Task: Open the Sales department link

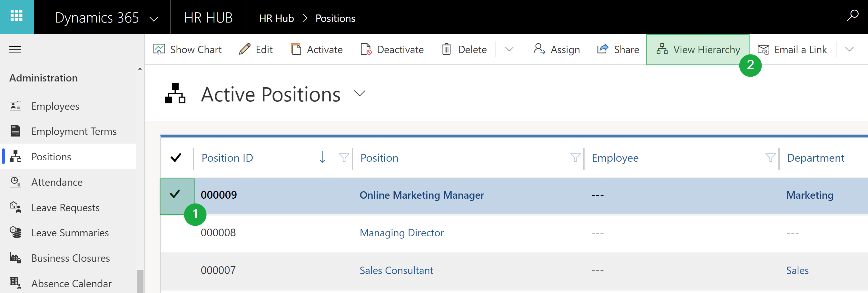Action: (x=797, y=270)
